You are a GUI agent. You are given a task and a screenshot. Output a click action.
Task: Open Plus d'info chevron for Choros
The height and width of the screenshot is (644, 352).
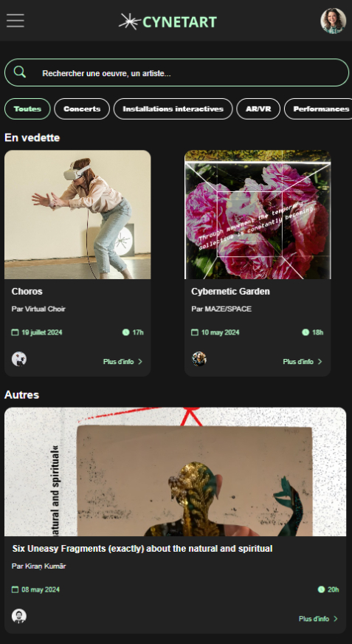(140, 361)
